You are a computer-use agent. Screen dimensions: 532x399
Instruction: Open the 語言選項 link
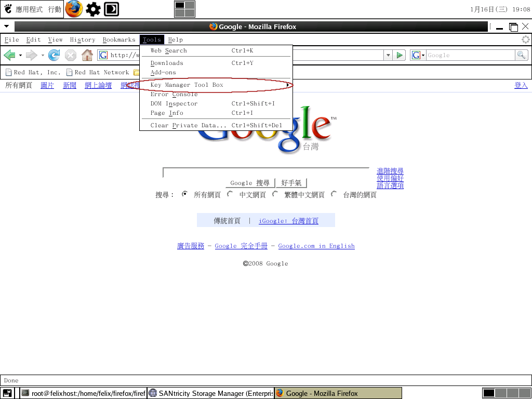[x=390, y=185]
